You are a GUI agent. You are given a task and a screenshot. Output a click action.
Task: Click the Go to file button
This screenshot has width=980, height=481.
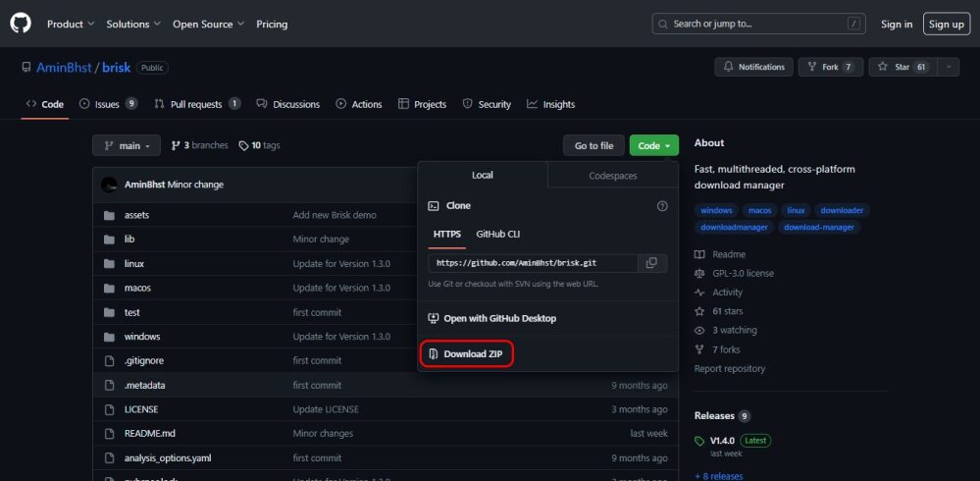point(593,145)
